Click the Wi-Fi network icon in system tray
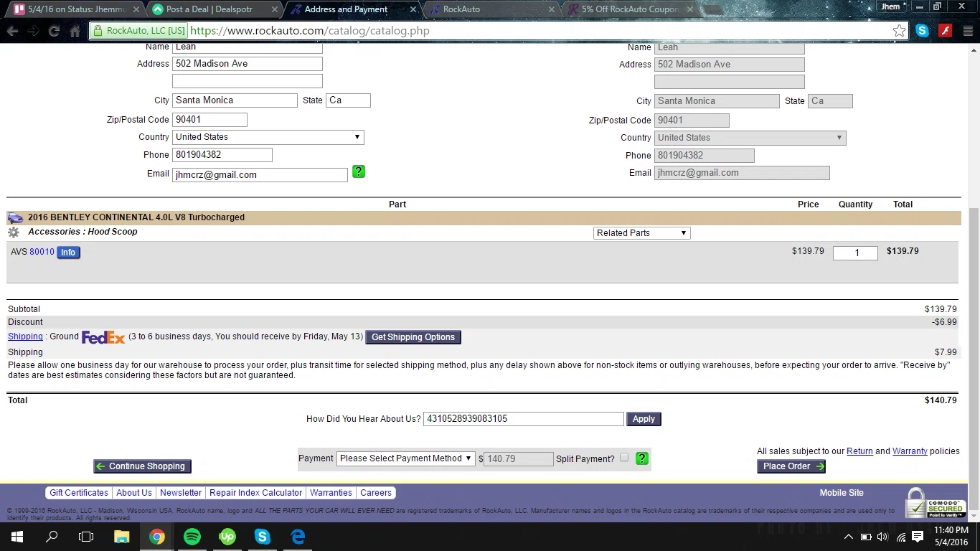This screenshot has height=551, width=980. 900,537
